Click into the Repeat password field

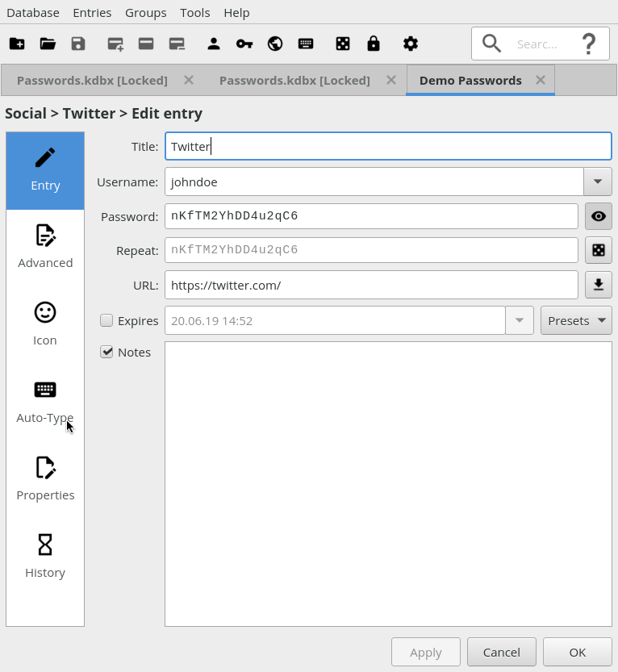372,250
